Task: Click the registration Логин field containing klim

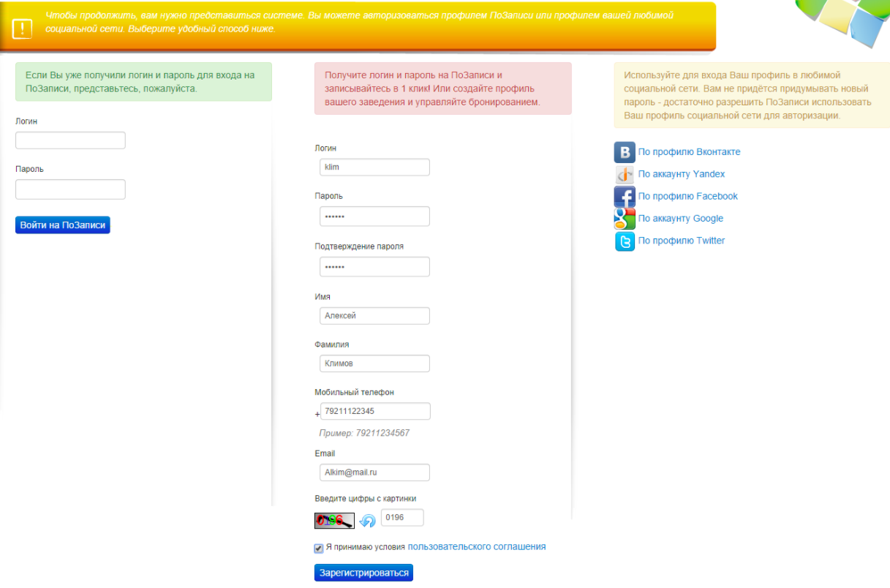Action: pos(374,167)
